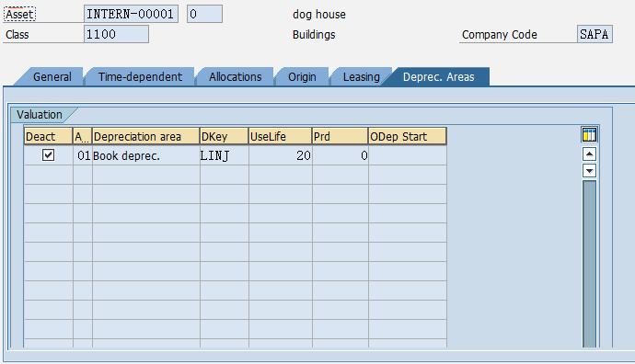Click the Prd column header
635x364 pixels.
point(341,136)
